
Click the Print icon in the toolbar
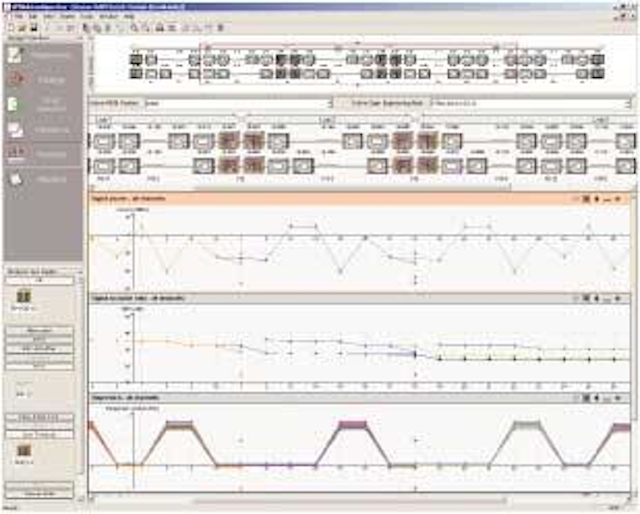160,28
